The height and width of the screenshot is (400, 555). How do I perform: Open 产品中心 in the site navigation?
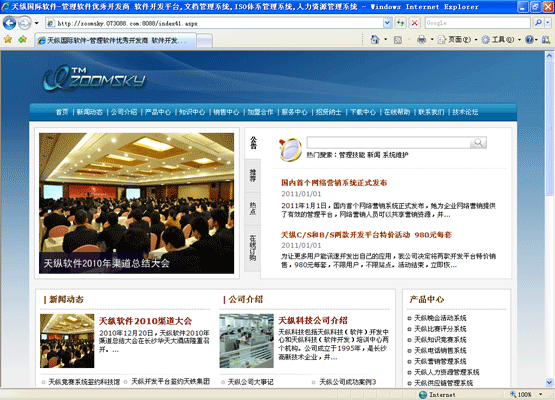click(158, 112)
